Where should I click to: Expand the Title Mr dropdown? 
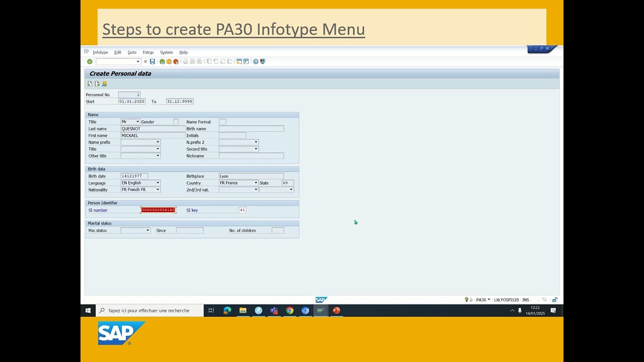137,122
